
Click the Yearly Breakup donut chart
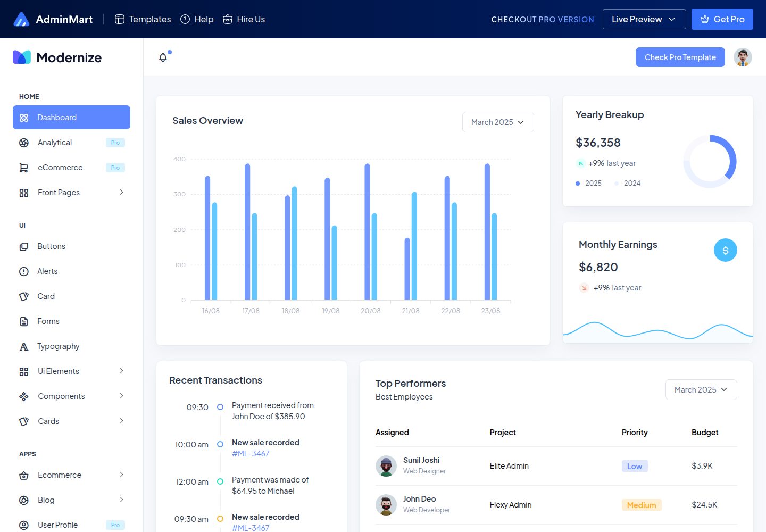710,161
